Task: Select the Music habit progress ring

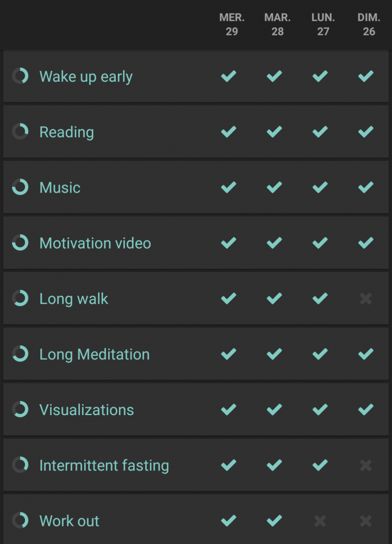Action: pos(20,187)
